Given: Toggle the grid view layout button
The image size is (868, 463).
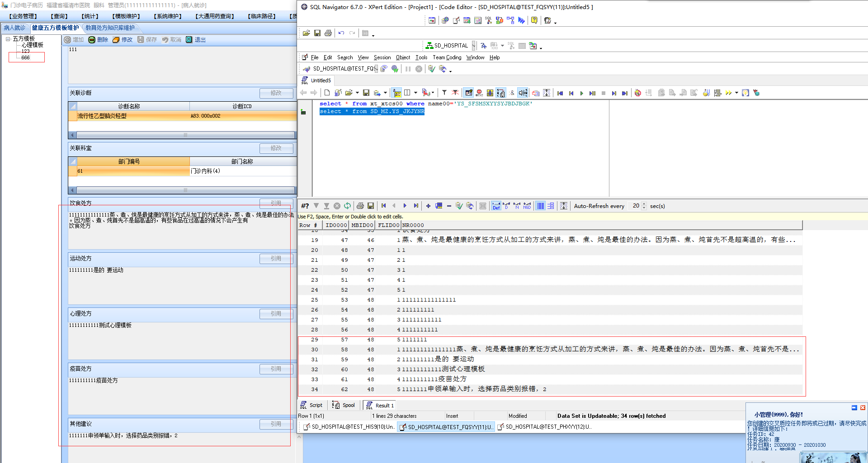Looking at the screenshot, I should (x=540, y=206).
